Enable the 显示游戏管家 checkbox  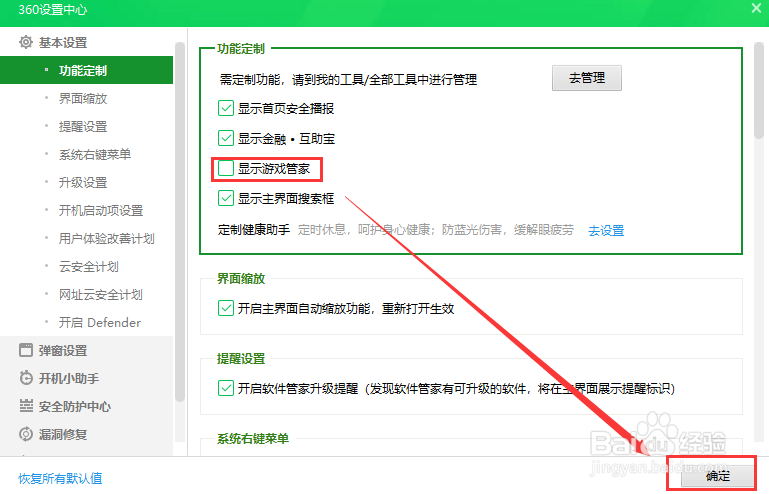pyautogui.click(x=226, y=168)
